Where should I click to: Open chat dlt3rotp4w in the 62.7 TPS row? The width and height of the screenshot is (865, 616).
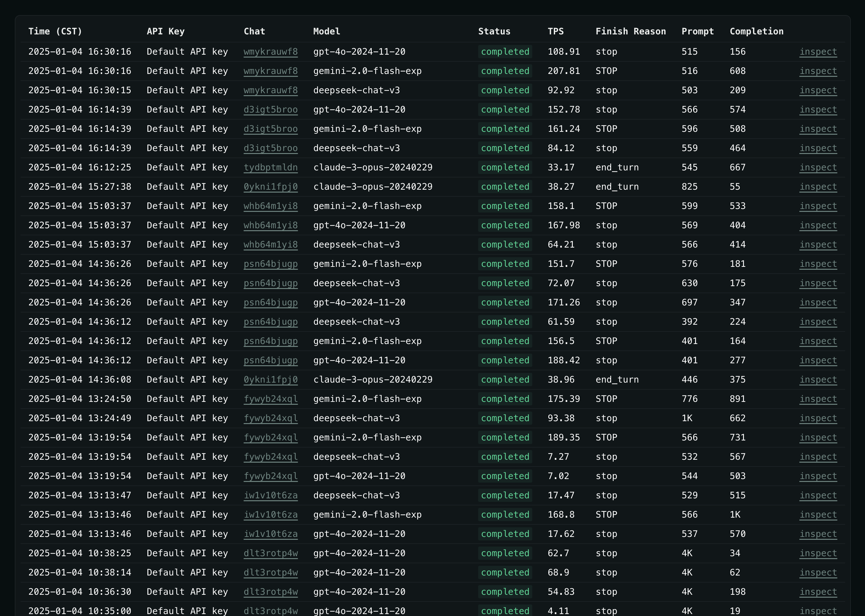tap(271, 553)
